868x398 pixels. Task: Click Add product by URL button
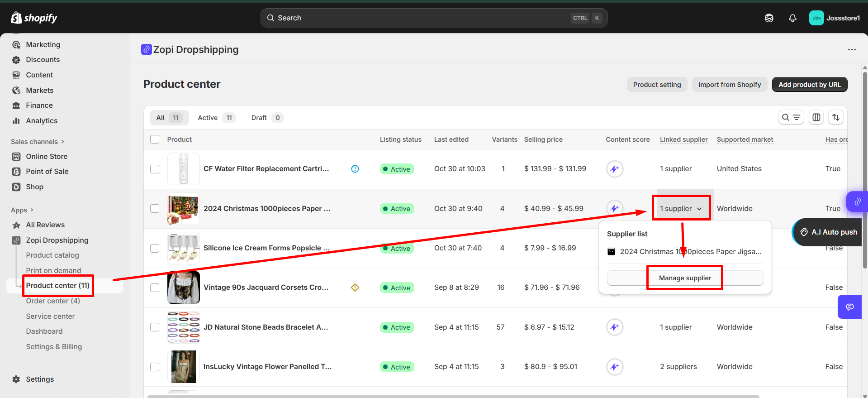click(x=809, y=85)
